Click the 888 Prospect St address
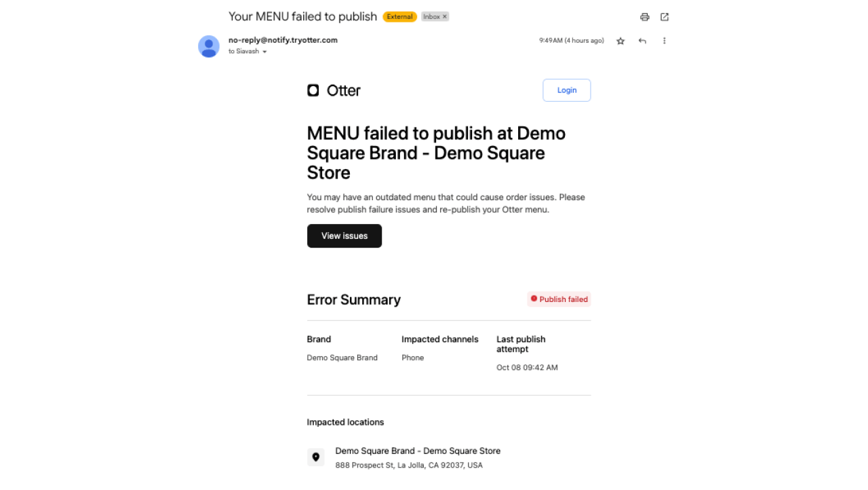 [409, 466]
